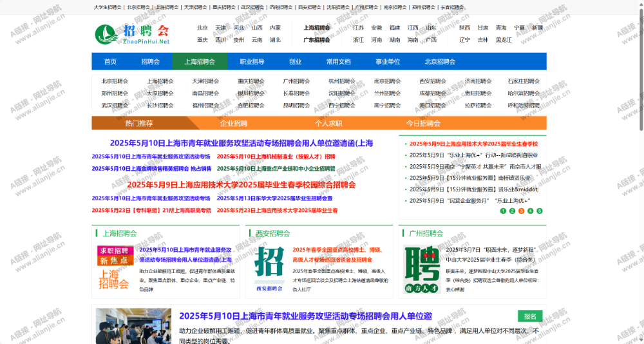
Task: Select 职业指导 in the blue nav bar
Action: pos(252,62)
